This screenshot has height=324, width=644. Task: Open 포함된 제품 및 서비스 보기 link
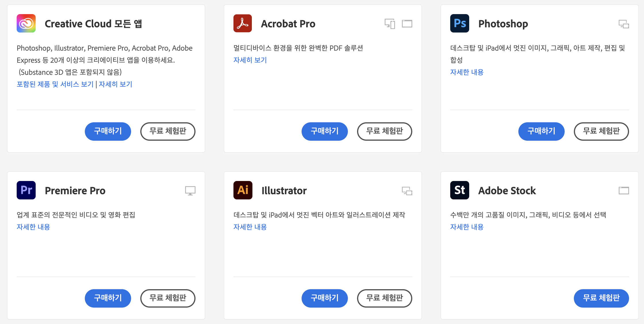[x=55, y=84]
